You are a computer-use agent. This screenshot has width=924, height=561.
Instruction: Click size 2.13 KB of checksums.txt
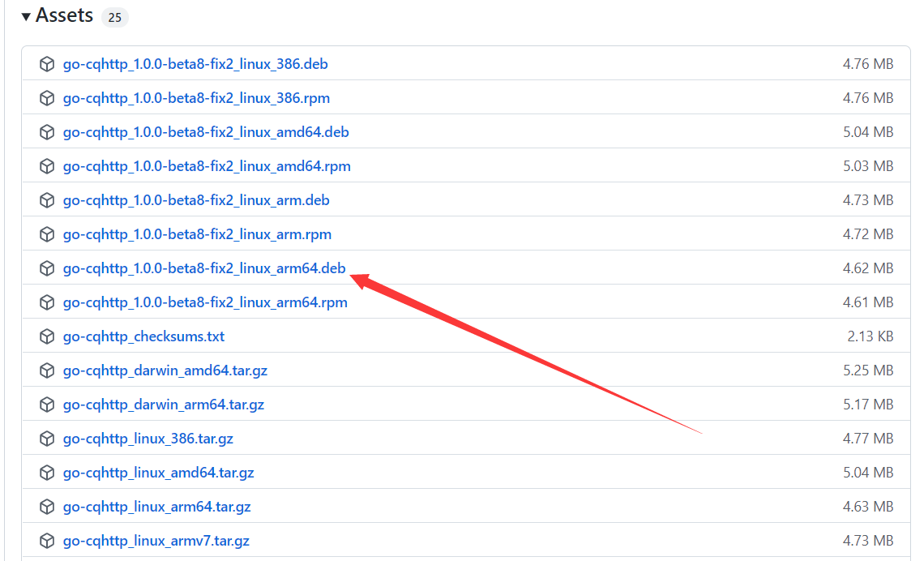point(871,336)
